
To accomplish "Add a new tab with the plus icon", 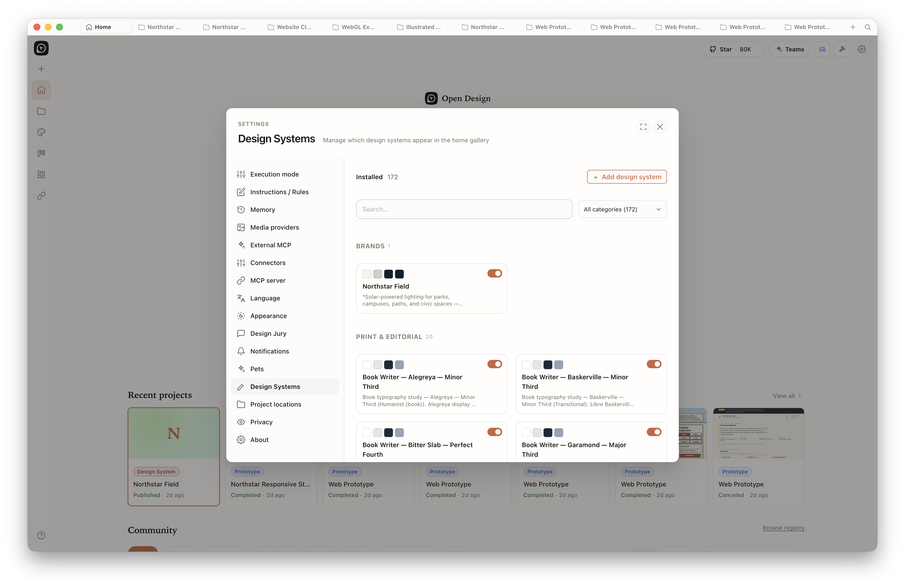I will (853, 27).
